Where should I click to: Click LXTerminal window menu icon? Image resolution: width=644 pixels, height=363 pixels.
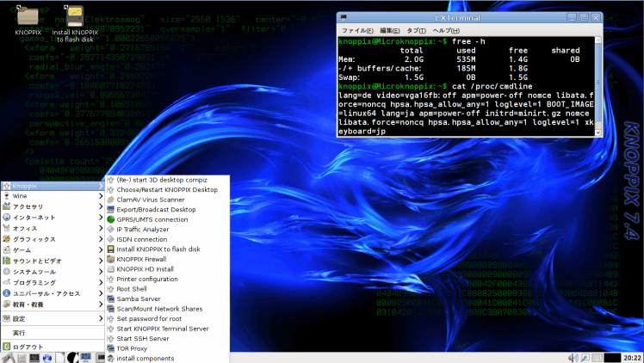click(x=344, y=18)
